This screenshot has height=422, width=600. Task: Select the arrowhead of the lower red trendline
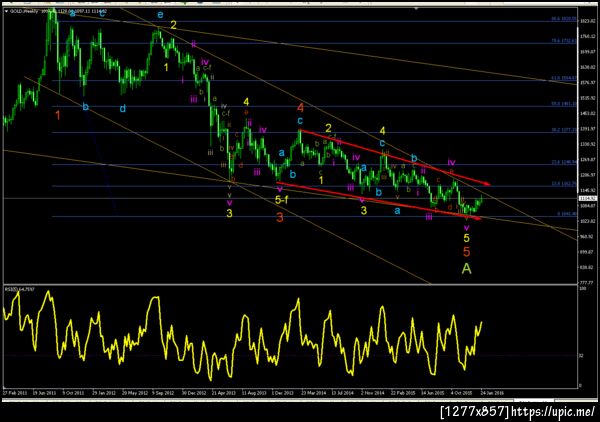[477, 218]
